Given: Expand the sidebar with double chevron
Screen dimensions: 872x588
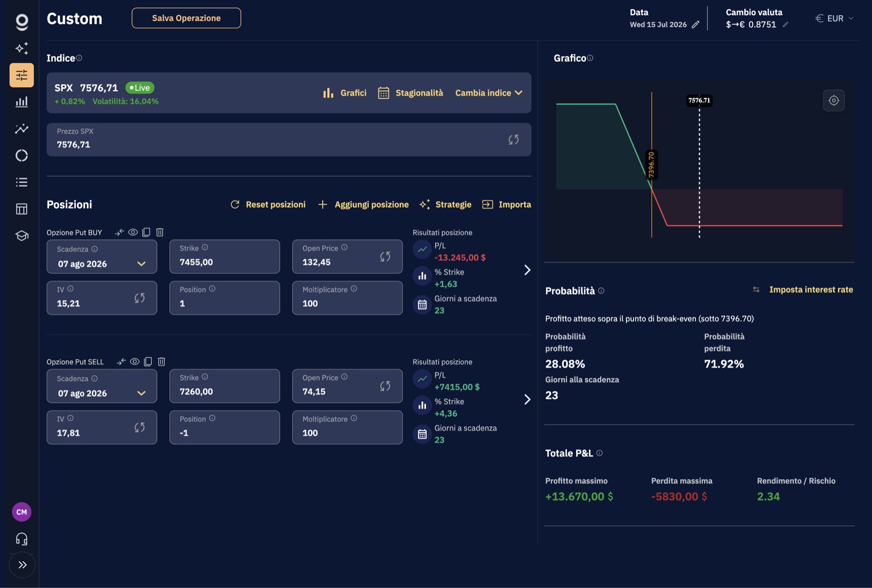Looking at the screenshot, I should pyautogui.click(x=22, y=565).
